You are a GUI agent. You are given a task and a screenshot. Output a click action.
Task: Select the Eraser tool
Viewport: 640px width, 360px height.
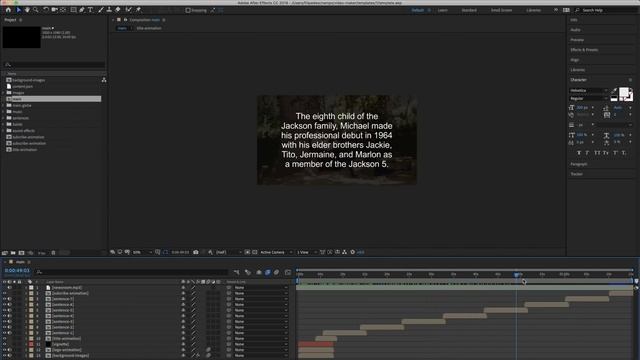tap(118, 10)
